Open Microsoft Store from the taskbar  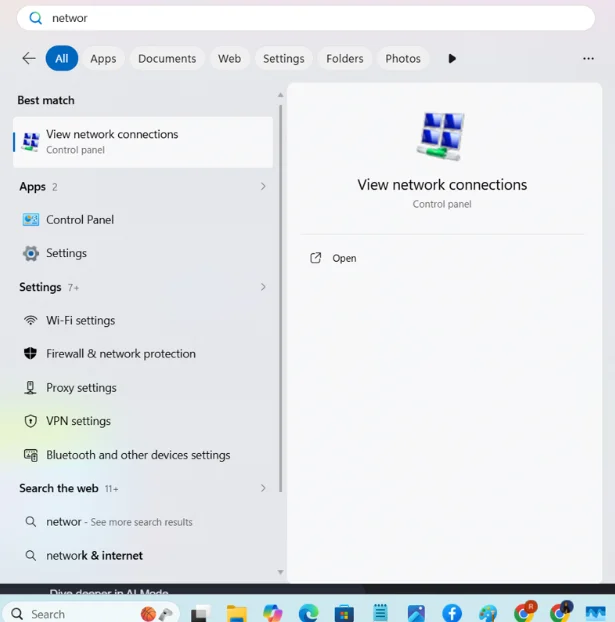tap(344, 614)
